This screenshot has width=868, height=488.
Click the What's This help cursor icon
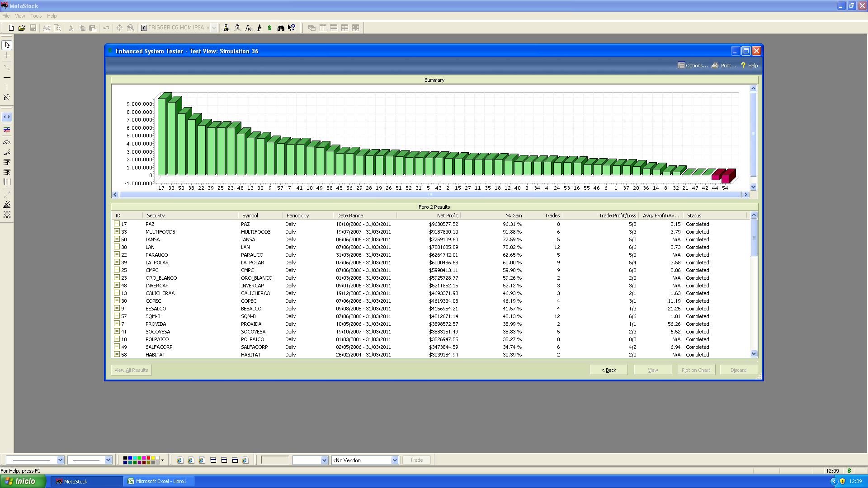pos(292,28)
